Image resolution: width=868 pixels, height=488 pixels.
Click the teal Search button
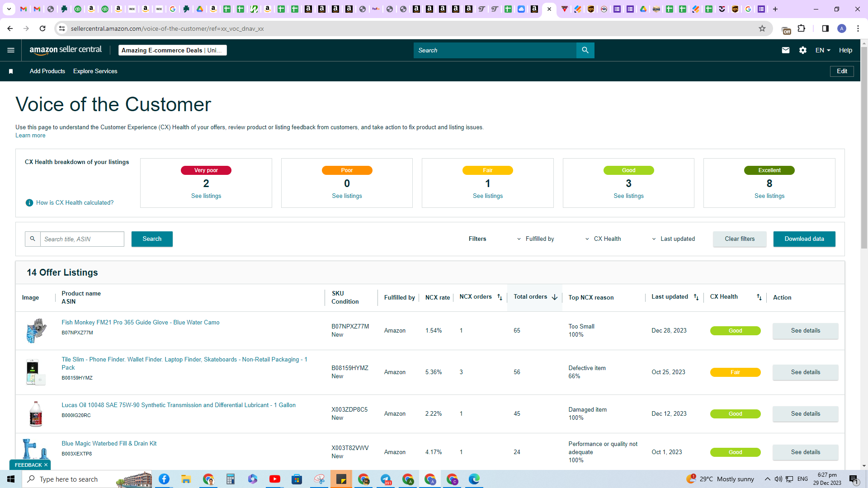[152, 239]
